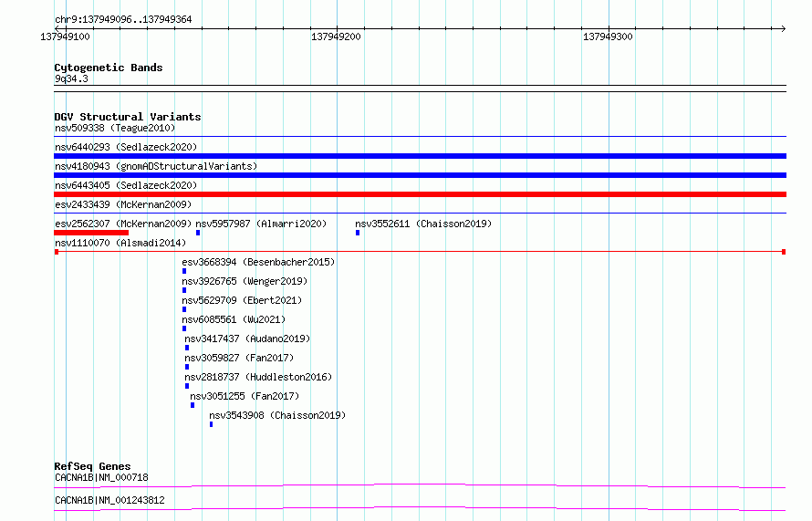Click the 9q34.3 band label
Image resolution: width=812 pixels, height=521 pixels.
click(71, 78)
